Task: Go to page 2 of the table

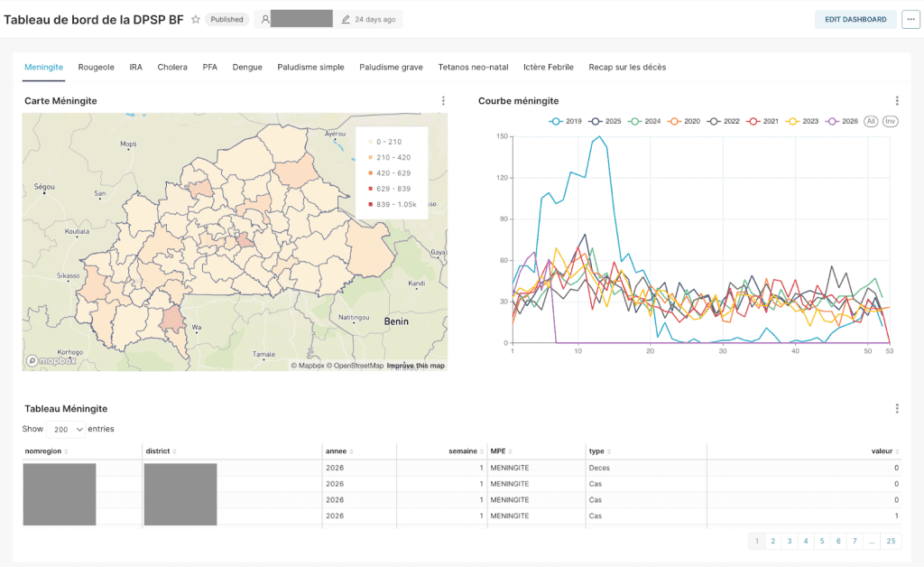Action: point(773,541)
